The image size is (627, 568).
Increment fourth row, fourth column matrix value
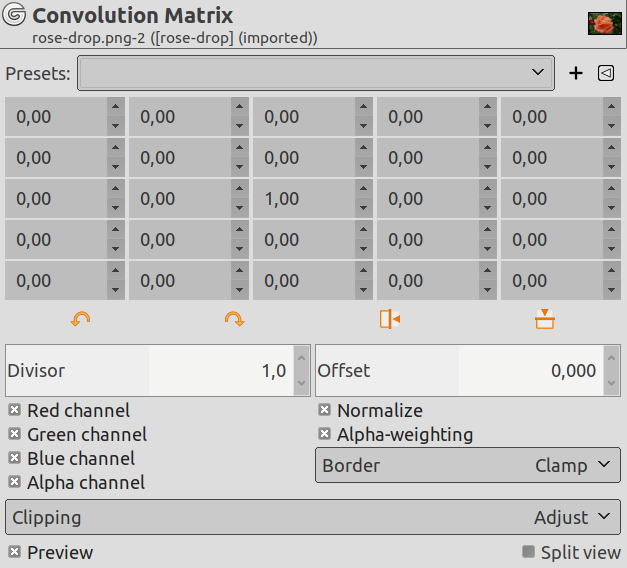pos(487,230)
